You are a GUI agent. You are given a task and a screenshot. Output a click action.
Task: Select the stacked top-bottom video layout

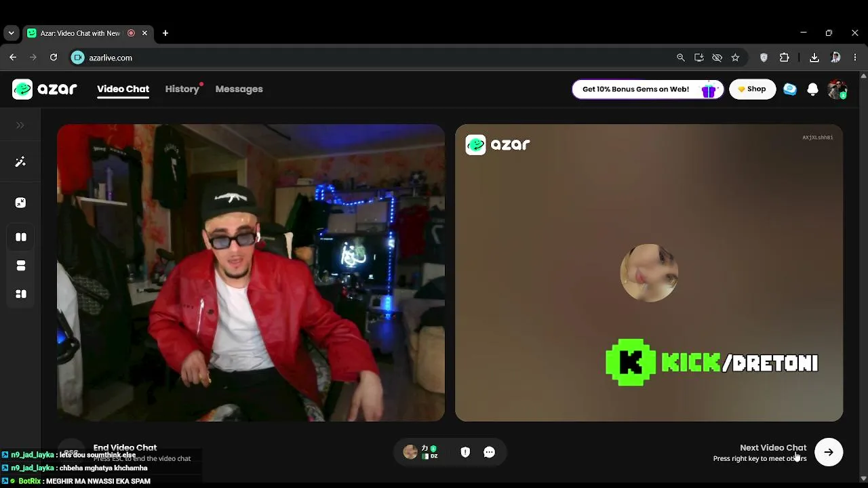point(21,266)
